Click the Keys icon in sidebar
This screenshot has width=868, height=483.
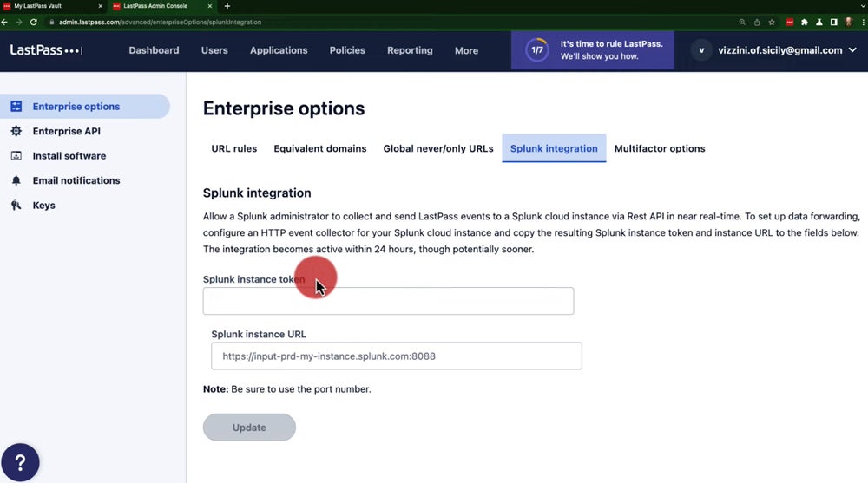(x=16, y=206)
